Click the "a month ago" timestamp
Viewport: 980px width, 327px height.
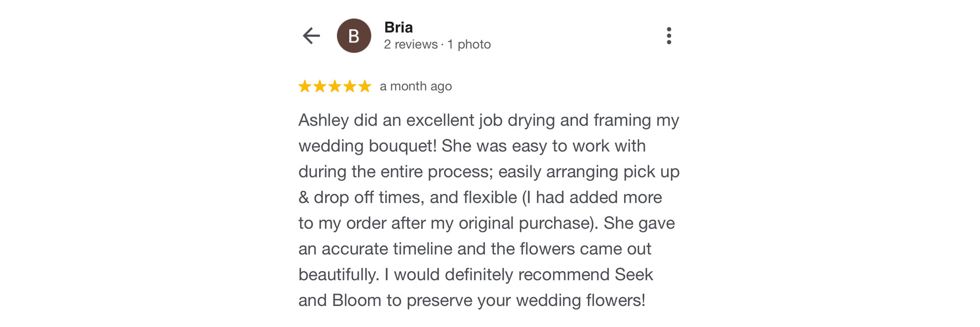click(415, 86)
